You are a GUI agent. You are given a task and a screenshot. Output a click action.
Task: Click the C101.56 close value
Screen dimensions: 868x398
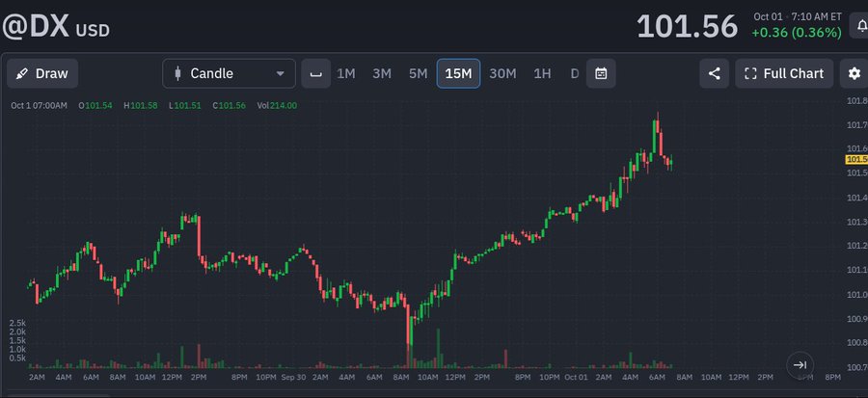(x=229, y=106)
